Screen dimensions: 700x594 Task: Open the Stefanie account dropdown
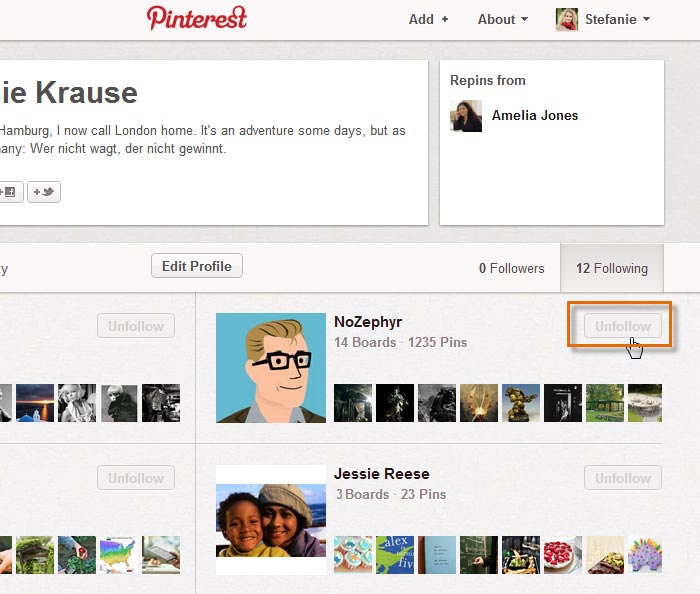click(x=617, y=19)
